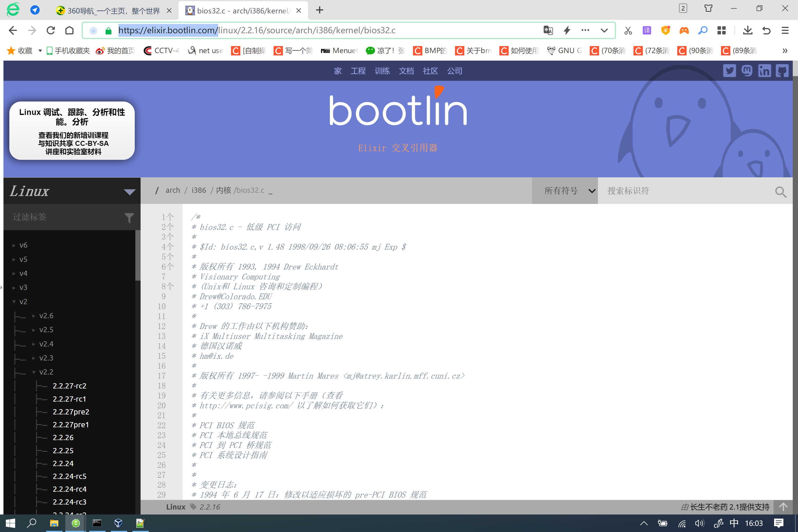Click the lightning speed mode icon
This screenshot has width=798, height=532.
[x=567, y=31]
